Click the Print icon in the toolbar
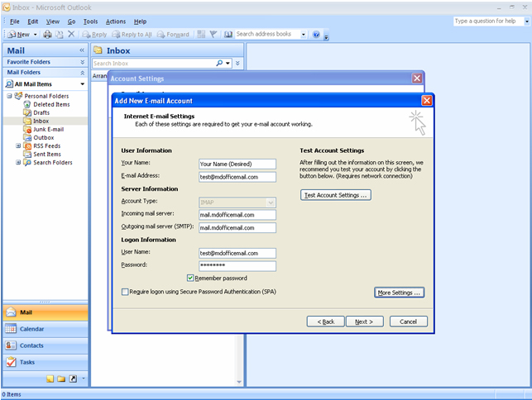 point(47,35)
